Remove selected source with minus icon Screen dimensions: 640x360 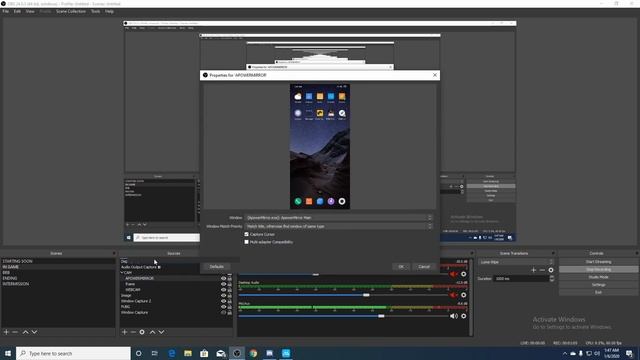click(x=133, y=332)
